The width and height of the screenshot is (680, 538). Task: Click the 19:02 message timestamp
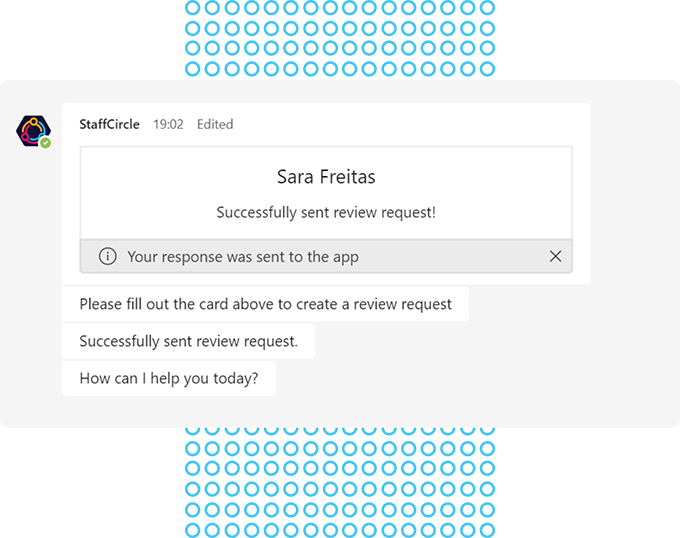coord(168,124)
